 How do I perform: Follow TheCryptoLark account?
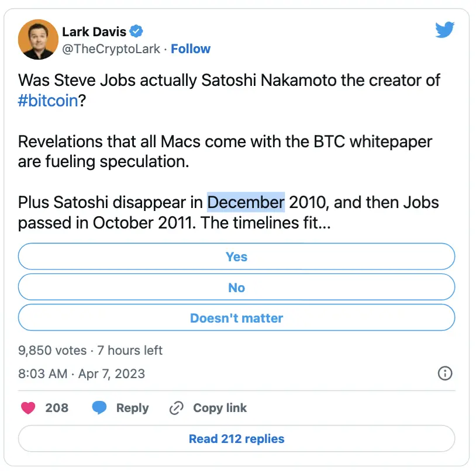click(x=191, y=49)
